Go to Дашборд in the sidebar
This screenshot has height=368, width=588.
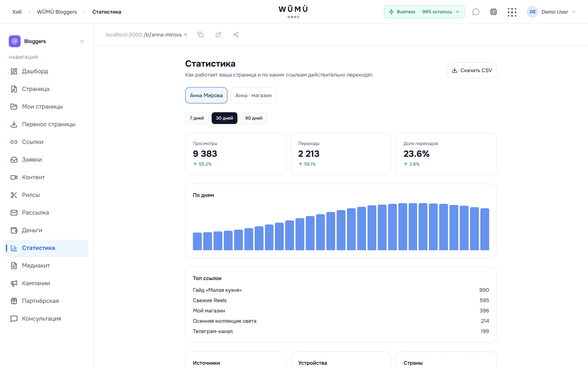tap(47, 71)
